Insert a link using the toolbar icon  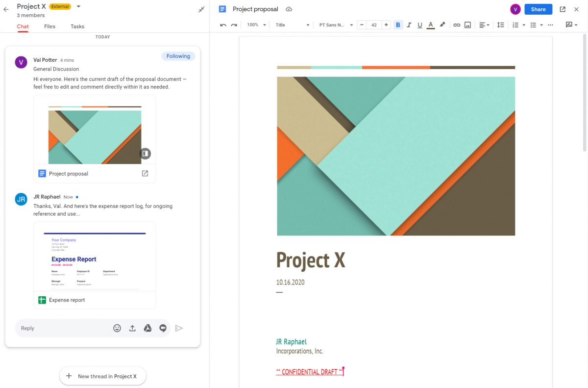(457, 25)
